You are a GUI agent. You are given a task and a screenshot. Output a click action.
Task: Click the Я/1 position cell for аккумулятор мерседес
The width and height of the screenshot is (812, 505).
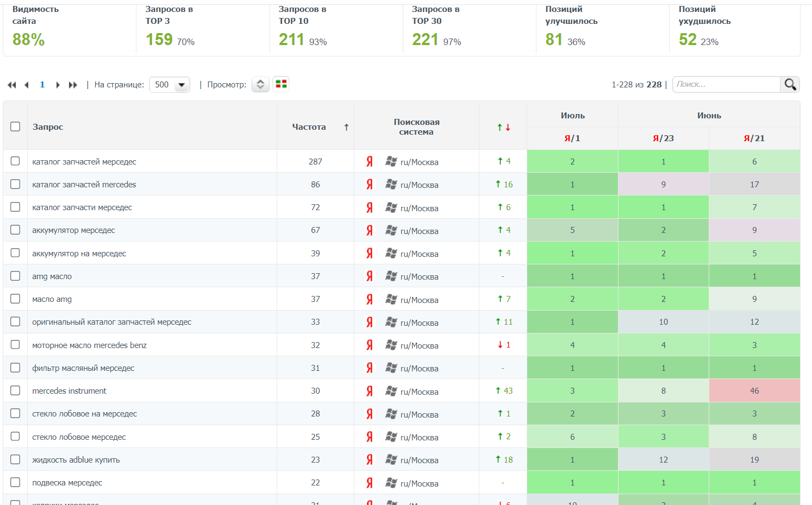pyautogui.click(x=572, y=230)
